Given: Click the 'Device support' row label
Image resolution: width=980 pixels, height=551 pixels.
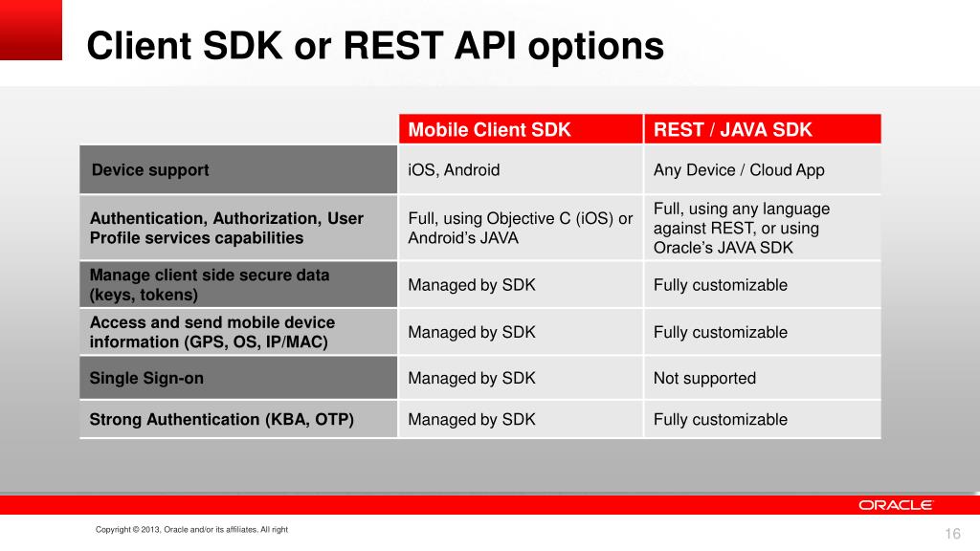Looking at the screenshot, I should 238,170.
